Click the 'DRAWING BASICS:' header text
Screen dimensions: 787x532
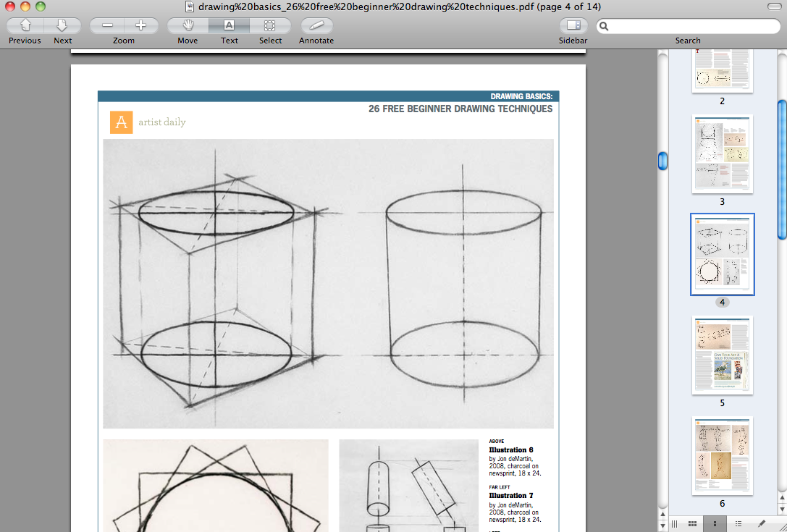coord(521,96)
